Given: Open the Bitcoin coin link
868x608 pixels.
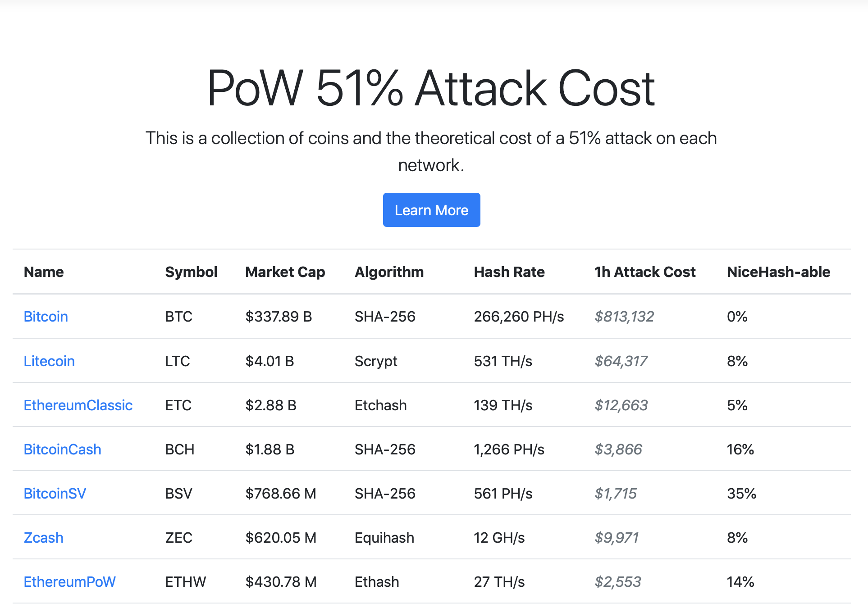Looking at the screenshot, I should tap(46, 317).
